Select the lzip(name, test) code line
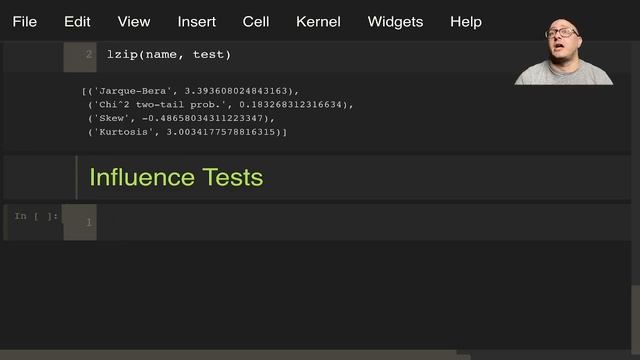640x360 pixels. [169, 55]
